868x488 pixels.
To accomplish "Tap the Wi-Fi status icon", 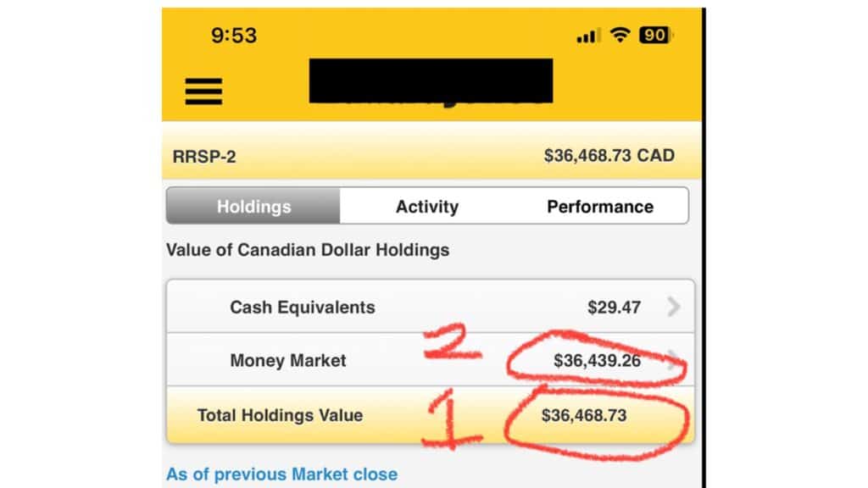I will 620,35.
